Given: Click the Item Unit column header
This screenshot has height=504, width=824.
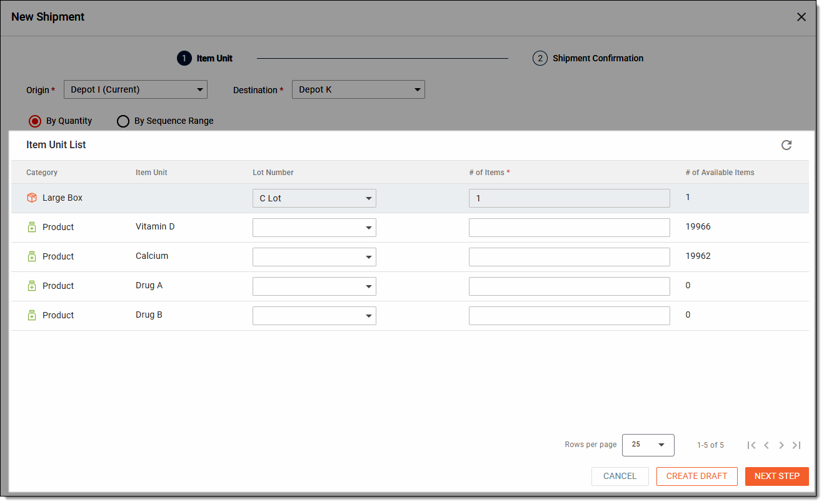Looking at the screenshot, I should (x=151, y=173).
